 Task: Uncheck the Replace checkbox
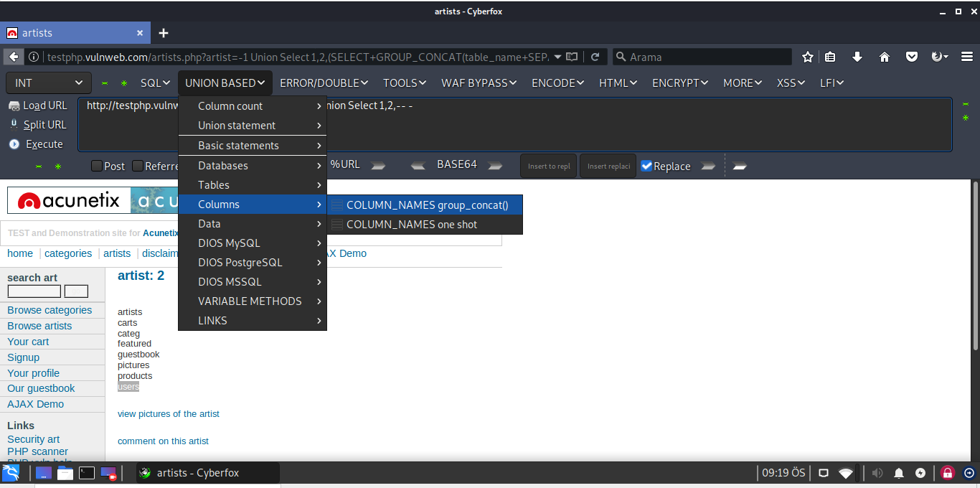click(646, 166)
